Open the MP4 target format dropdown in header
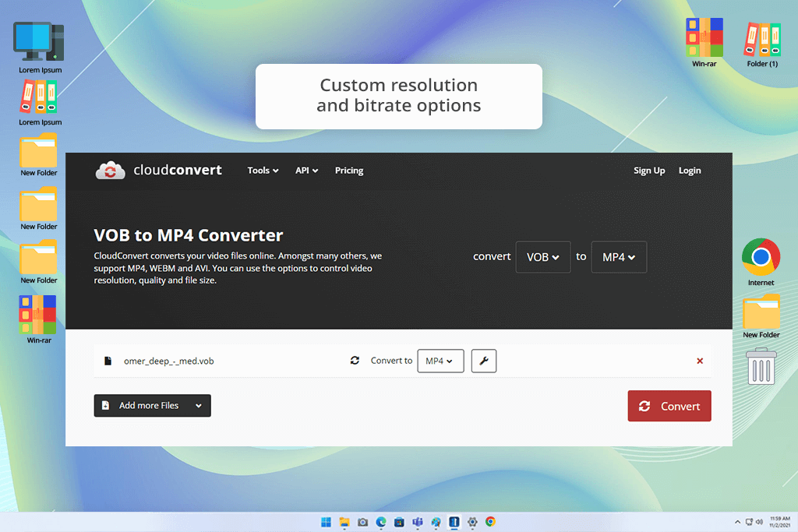Viewport: 798px width, 532px height. pyautogui.click(x=619, y=257)
